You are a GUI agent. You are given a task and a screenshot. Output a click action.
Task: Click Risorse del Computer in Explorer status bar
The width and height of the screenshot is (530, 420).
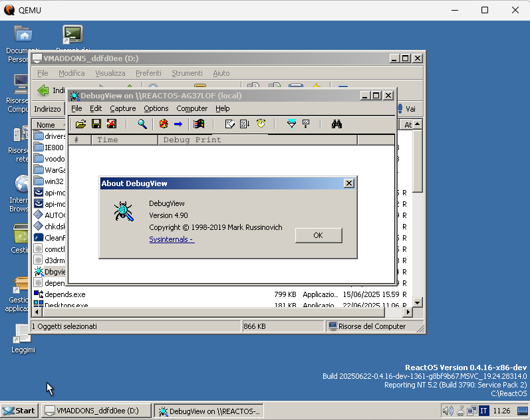(372, 326)
